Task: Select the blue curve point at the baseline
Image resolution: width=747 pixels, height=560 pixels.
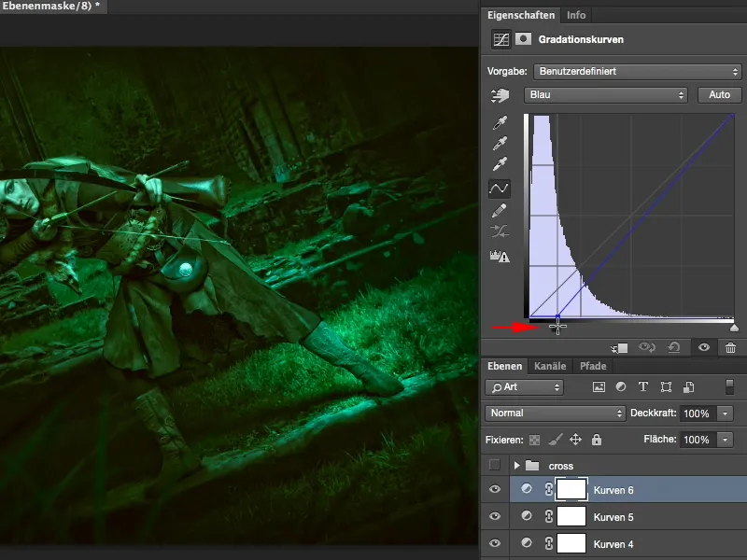Action: point(557,316)
